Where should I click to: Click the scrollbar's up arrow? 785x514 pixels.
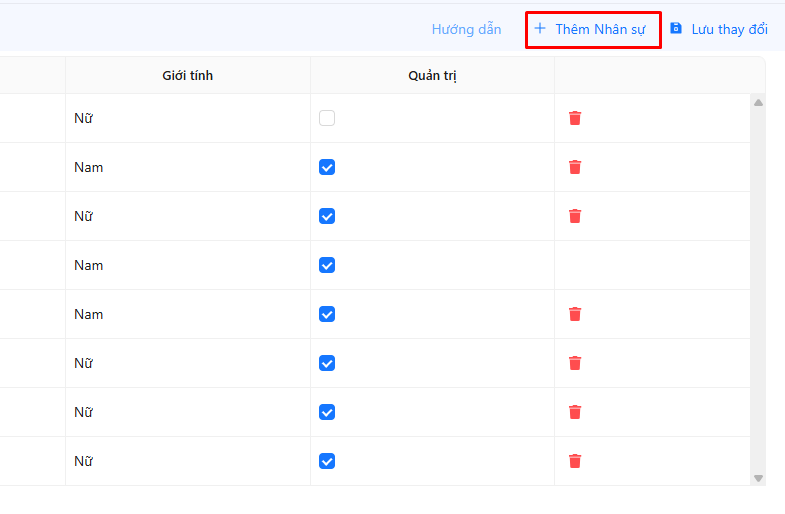click(758, 102)
